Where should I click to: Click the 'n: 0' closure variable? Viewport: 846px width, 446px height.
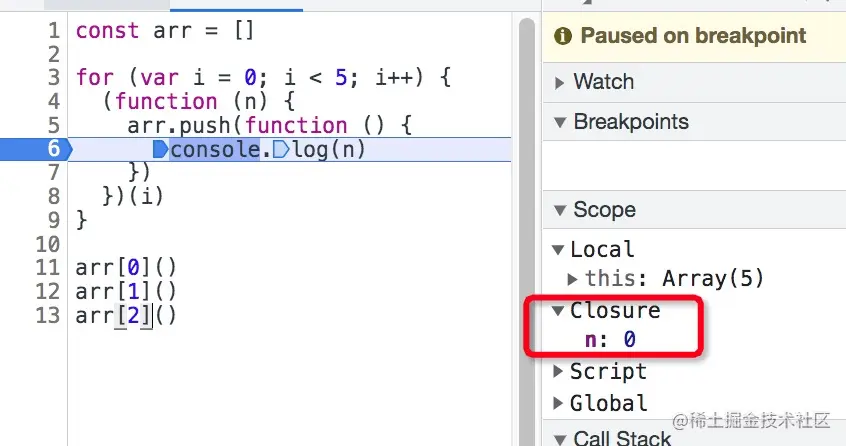(610, 339)
